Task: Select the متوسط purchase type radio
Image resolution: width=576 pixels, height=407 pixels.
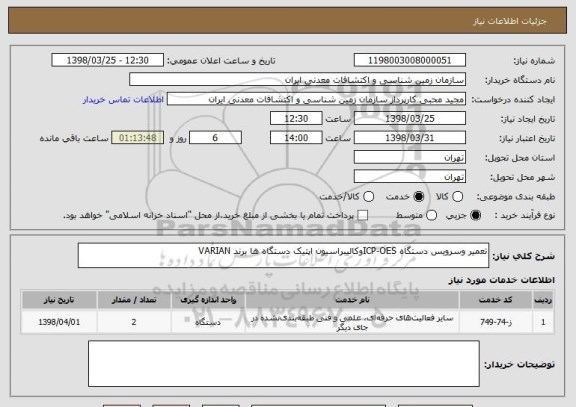Action: 431,215
